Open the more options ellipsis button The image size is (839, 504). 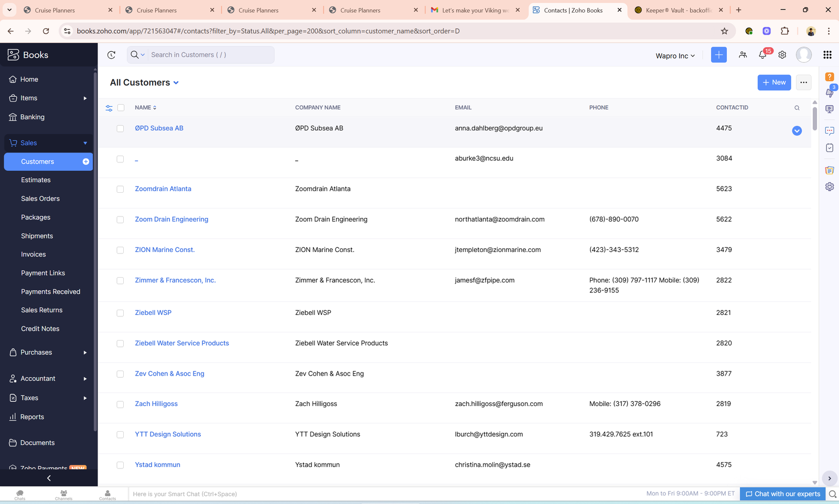click(803, 83)
